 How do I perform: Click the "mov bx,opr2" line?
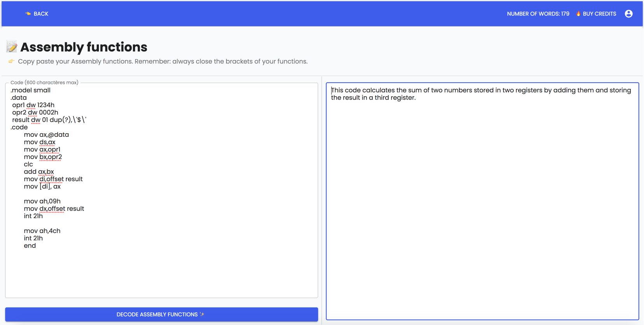pyautogui.click(x=43, y=157)
